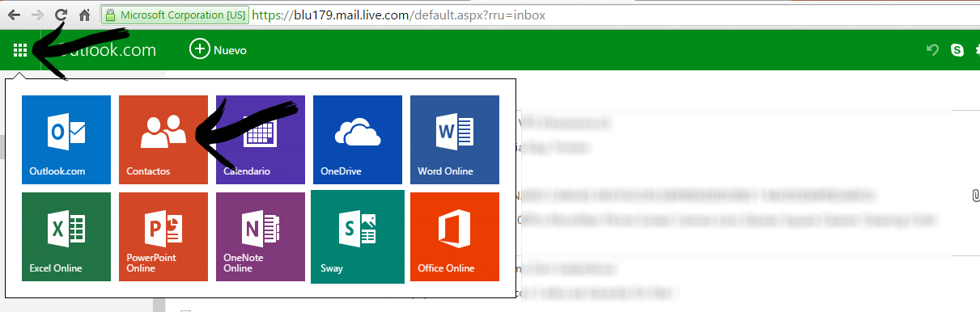Screen dimensions: 980x312
Task: Open OneNote Online tile
Action: click(261, 237)
